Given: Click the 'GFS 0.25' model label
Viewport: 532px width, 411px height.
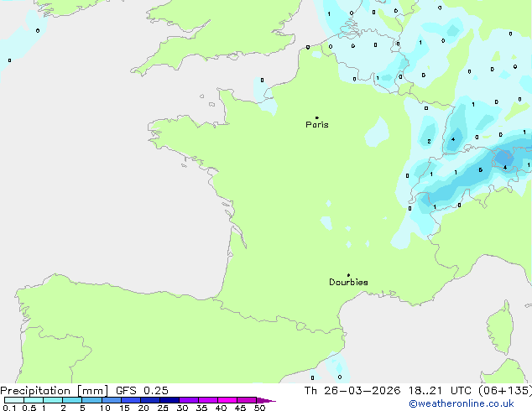Looking at the screenshot, I should pos(142,391).
